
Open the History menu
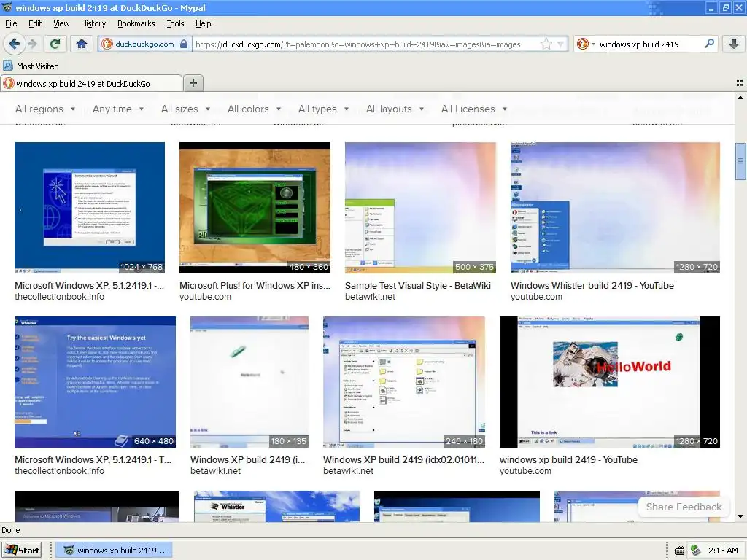pyautogui.click(x=93, y=23)
